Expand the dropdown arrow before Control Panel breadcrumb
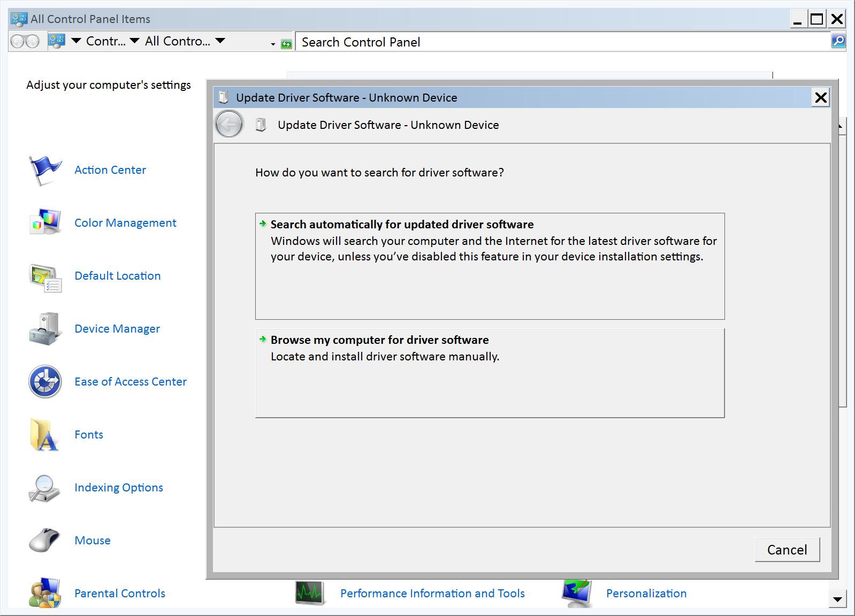Image resolution: width=855 pixels, height=616 pixels. point(77,41)
